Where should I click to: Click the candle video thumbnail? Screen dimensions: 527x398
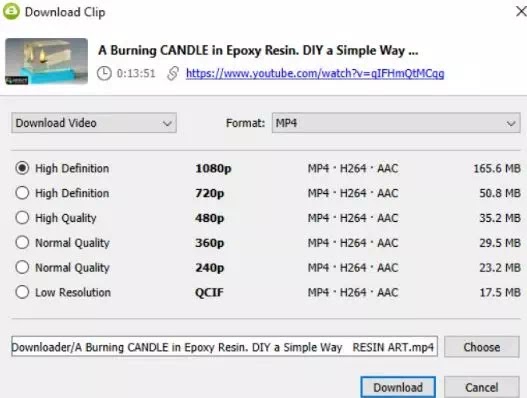click(x=46, y=61)
